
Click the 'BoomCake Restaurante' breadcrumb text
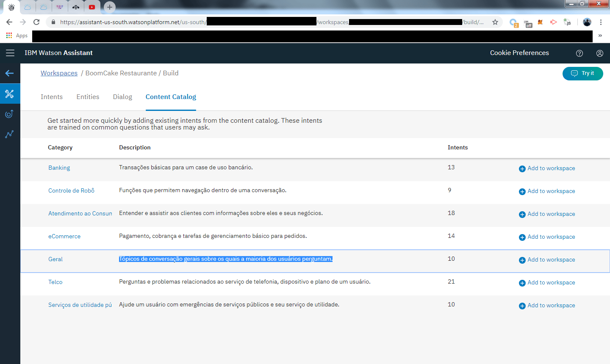(121, 73)
